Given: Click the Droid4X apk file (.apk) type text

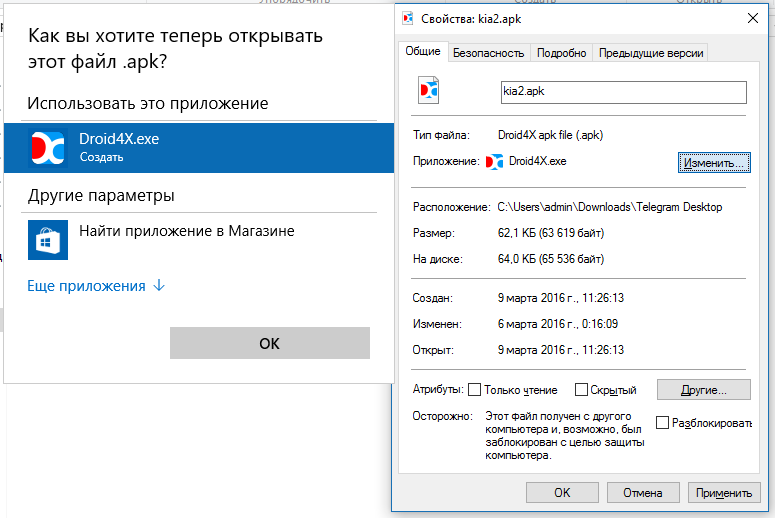Looking at the screenshot, I should (551, 135).
